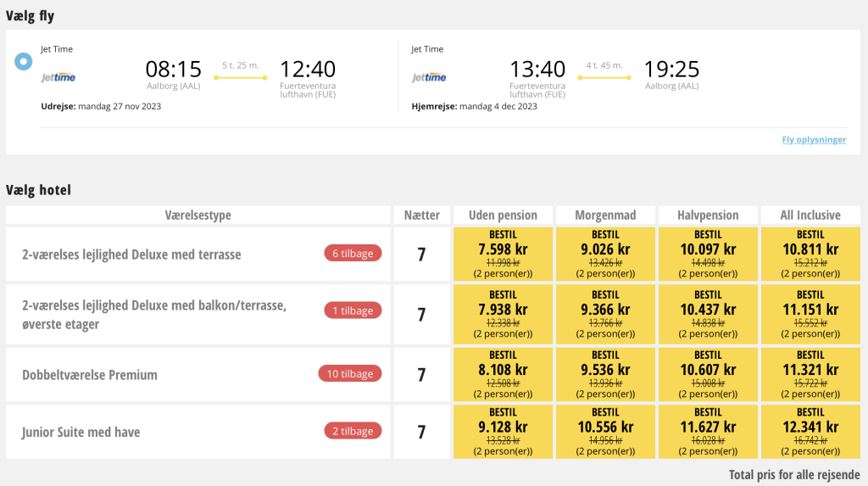Click the outbound Jettime airline logo
The height and width of the screenshot is (486, 868).
(x=58, y=77)
